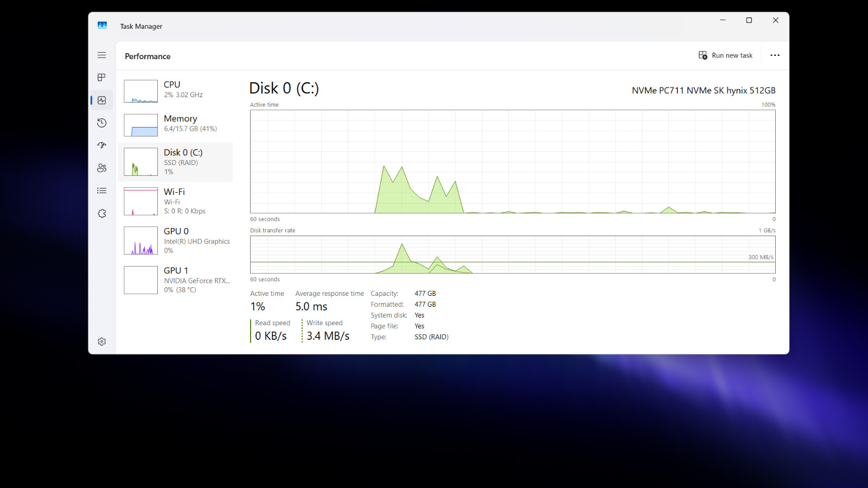
Task: Click the CPU mini graph thumbnail
Action: 141,91
